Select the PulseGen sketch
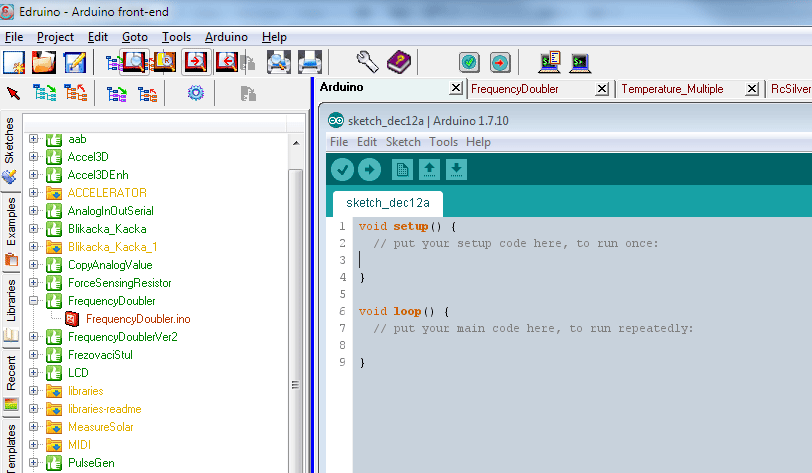The height and width of the screenshot is (473, 812). [91, 463]
